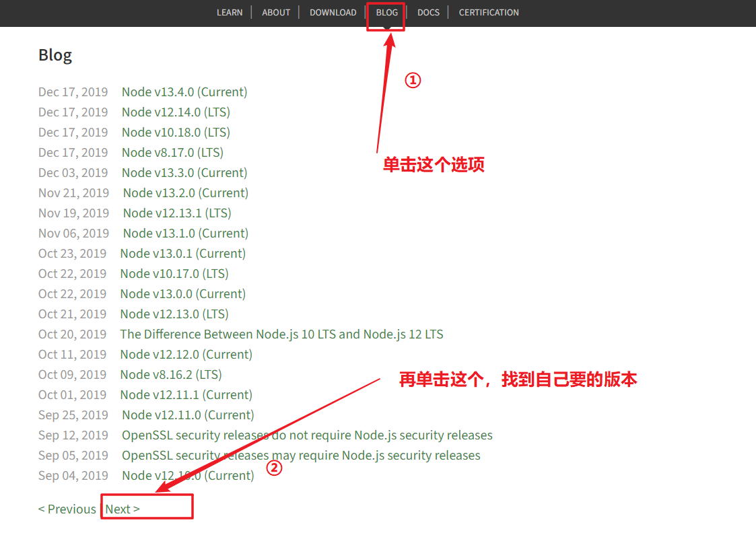This screenshot has width=756, height=535.
Task: Open Node v8.17.0 (LTS) blog entry
Action: [172, 153]
